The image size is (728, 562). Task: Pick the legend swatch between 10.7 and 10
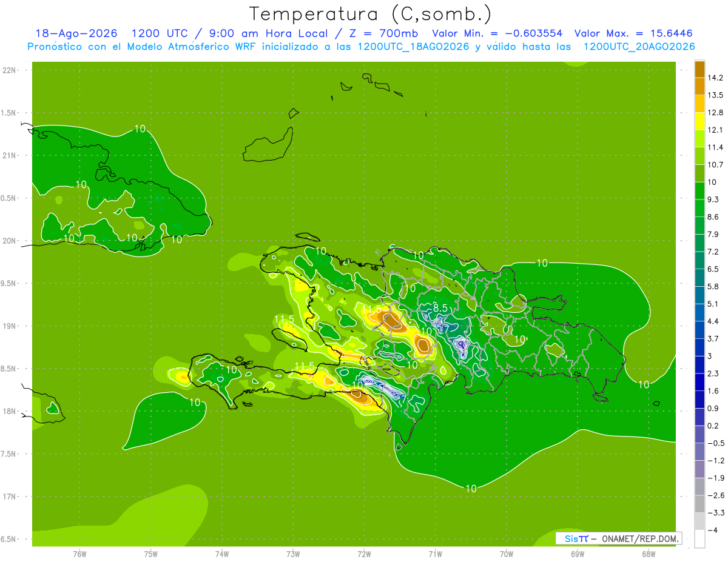pos(699,173)
